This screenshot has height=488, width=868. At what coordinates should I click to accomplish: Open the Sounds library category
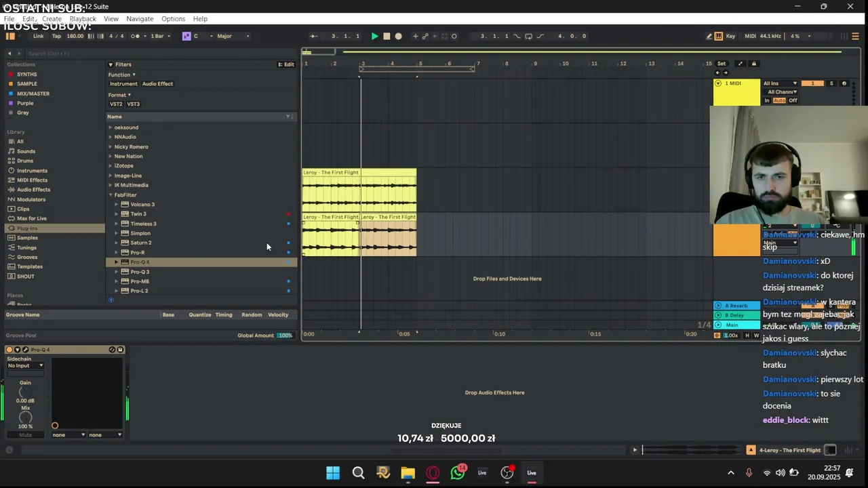tap(26, 151)
